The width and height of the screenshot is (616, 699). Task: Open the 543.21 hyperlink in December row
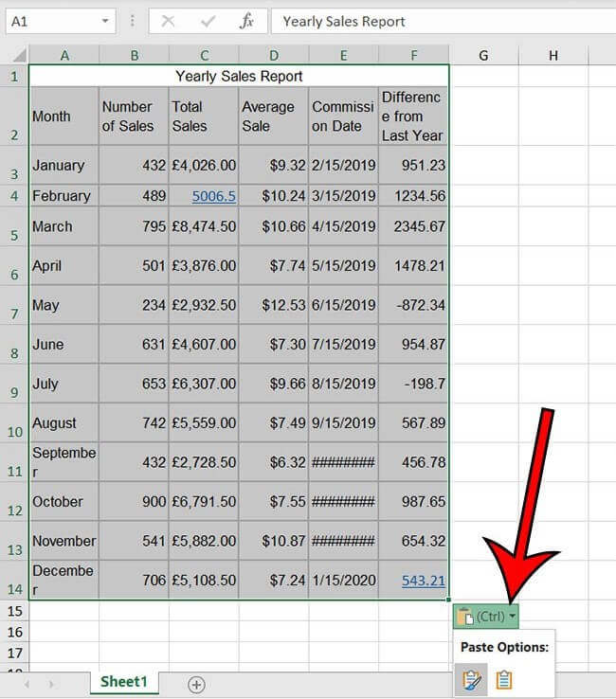(x=423, y=580)
